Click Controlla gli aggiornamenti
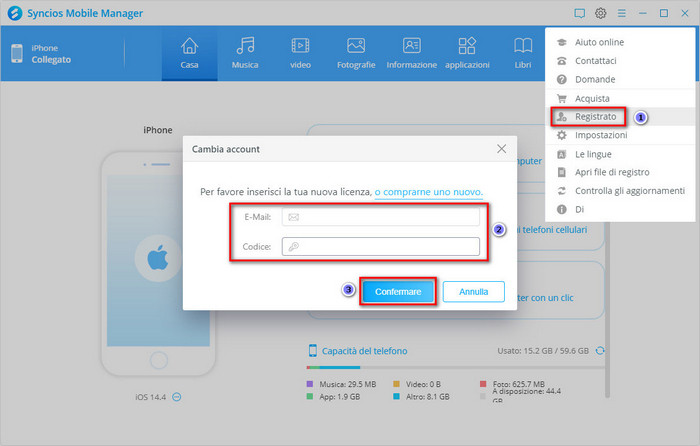 620,191
